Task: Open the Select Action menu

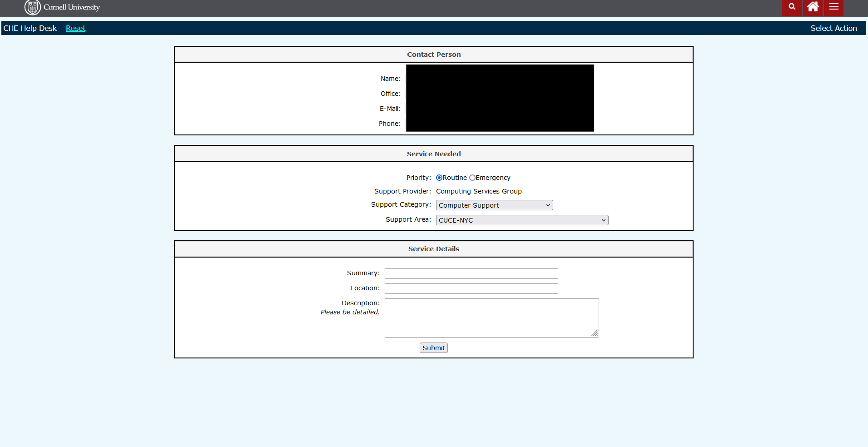Action: (834, 28)
